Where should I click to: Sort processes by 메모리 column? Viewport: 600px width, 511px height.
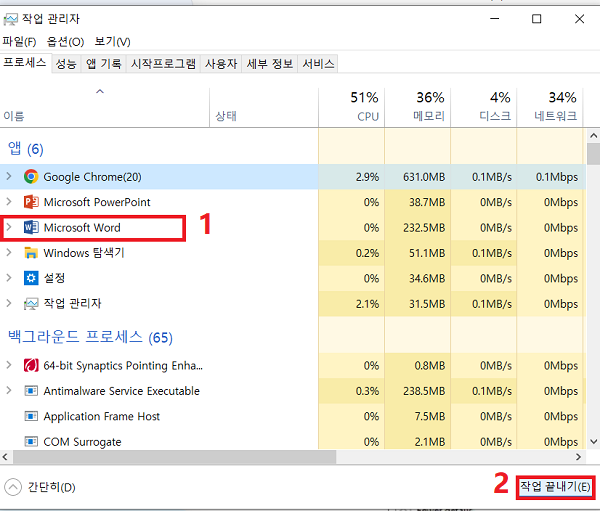point(418,107)
